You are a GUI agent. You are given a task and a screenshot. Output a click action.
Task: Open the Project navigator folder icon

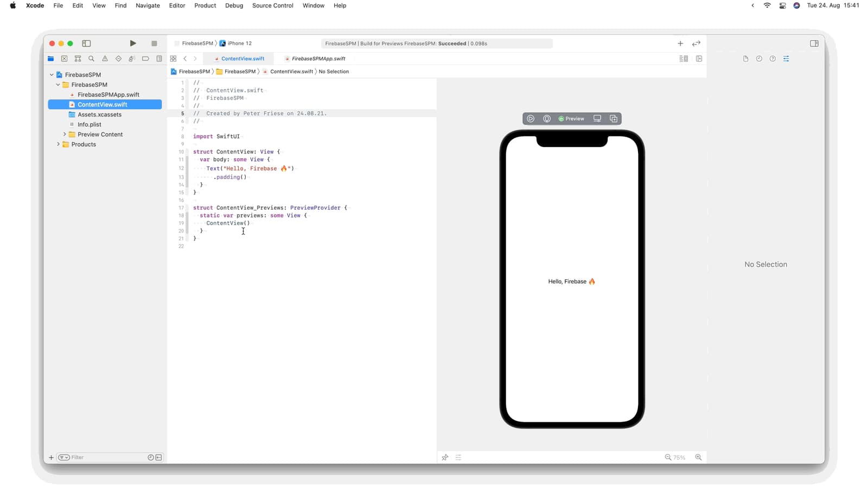click(50, 59)
